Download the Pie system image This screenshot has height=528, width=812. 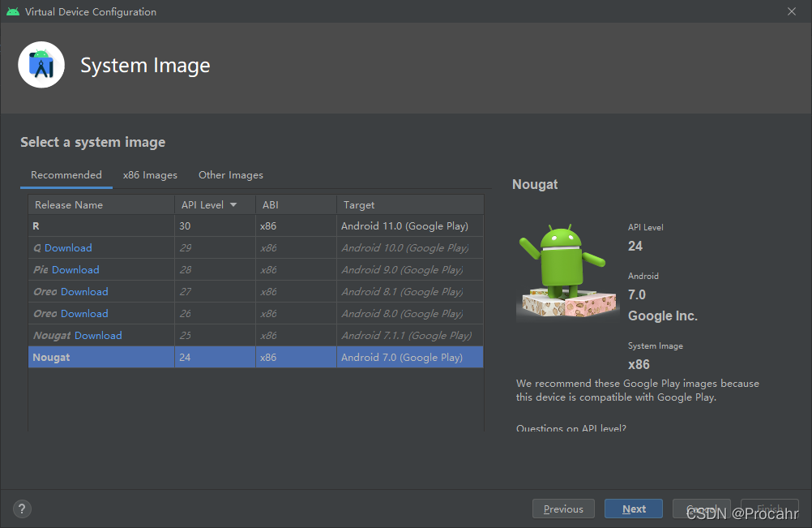75,269
